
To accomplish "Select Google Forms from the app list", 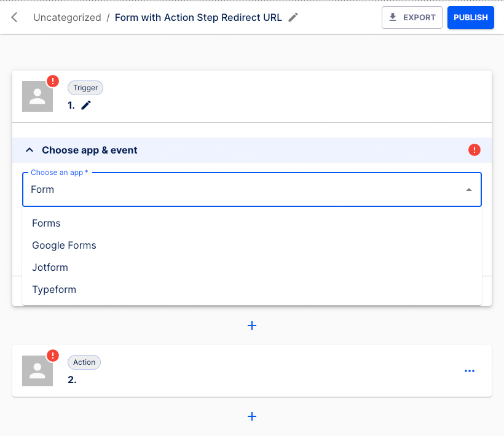I will (64, 245).
